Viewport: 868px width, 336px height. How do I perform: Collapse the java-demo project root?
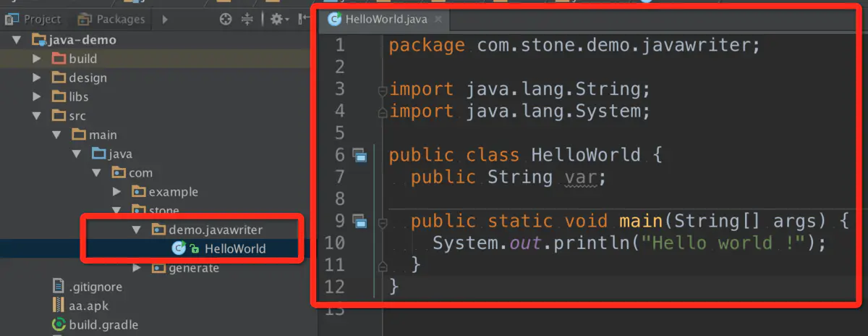[x=17, y=40]
